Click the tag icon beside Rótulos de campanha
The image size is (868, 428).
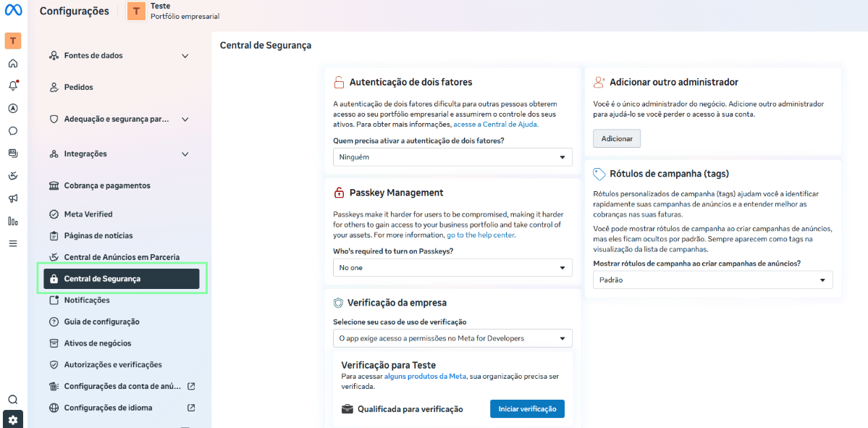tap(599, 174)
